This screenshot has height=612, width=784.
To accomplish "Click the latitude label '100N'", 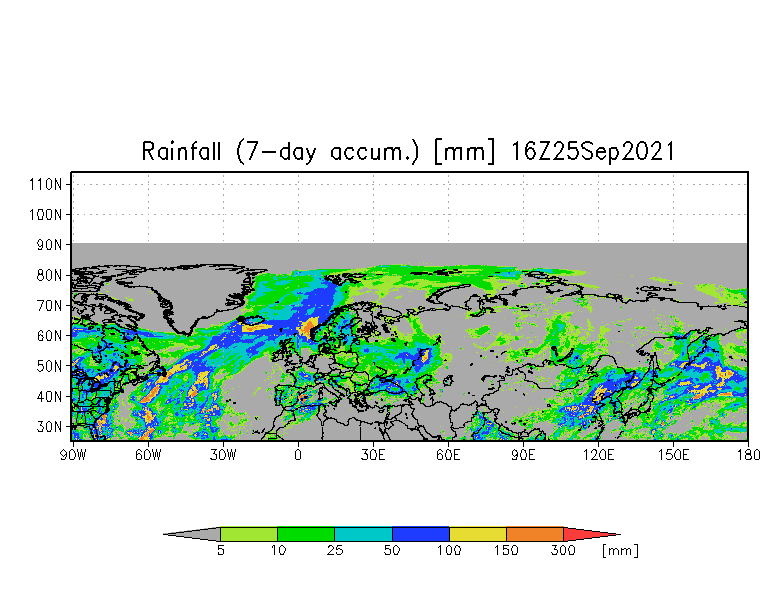I will click(x=46, y=214).
